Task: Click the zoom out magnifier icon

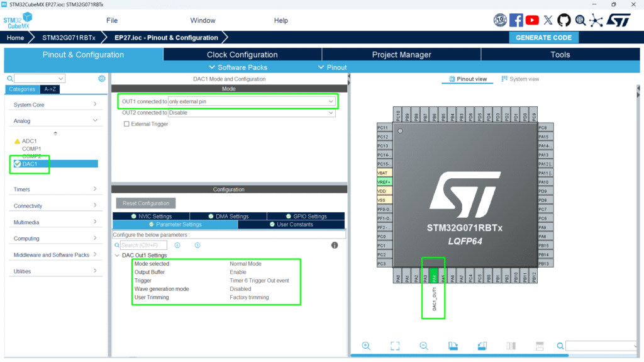Action: click(x=424, y=346)
